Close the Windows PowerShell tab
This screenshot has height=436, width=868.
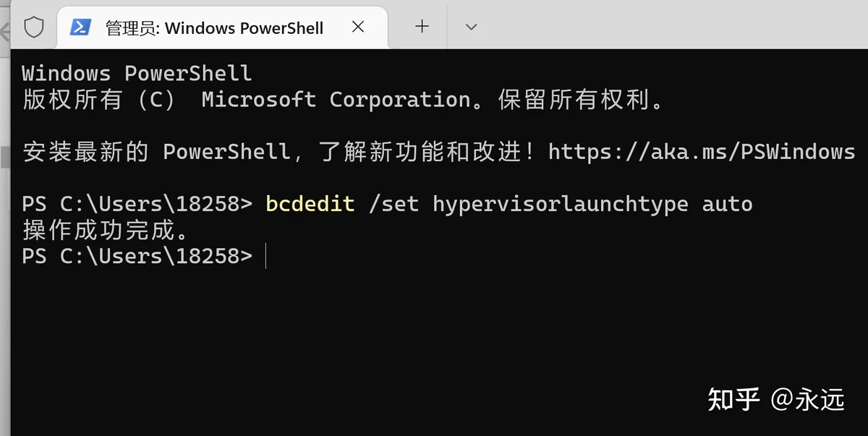click(x=357, y=27)
